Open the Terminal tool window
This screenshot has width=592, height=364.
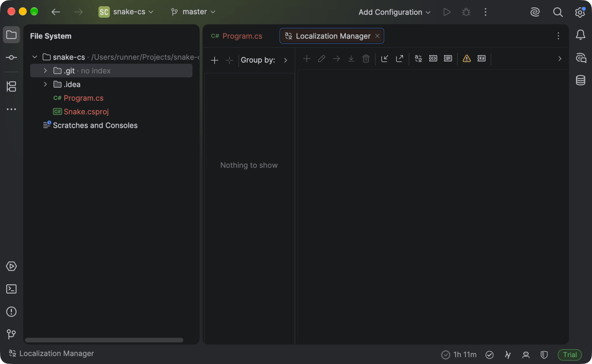coord(11,289)
